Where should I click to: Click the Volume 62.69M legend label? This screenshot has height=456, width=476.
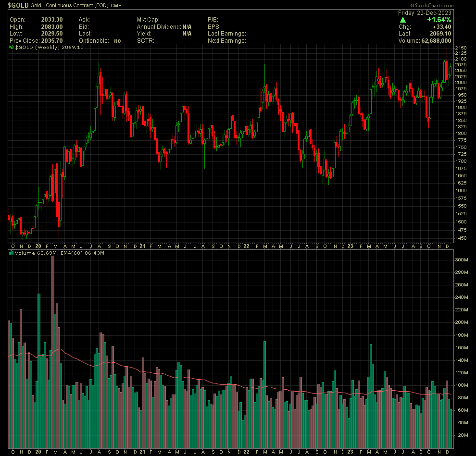click(31, 253)
